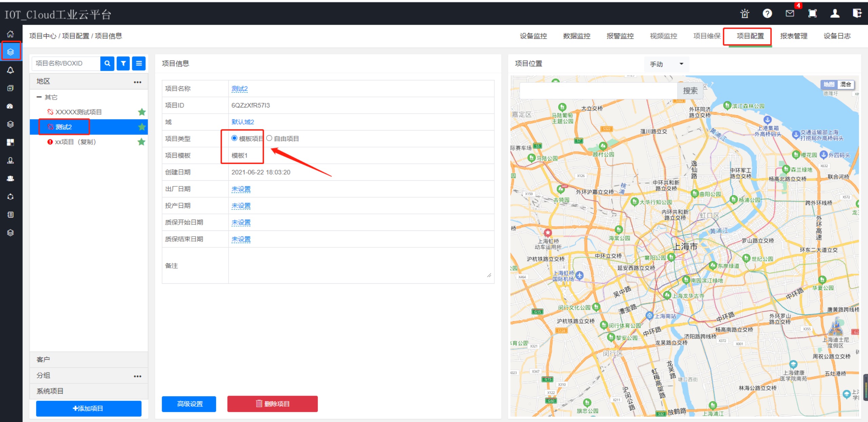Viewport: 868px width, 422px height.
Task: Open the help question mark icon
Action: coord(767,14)
